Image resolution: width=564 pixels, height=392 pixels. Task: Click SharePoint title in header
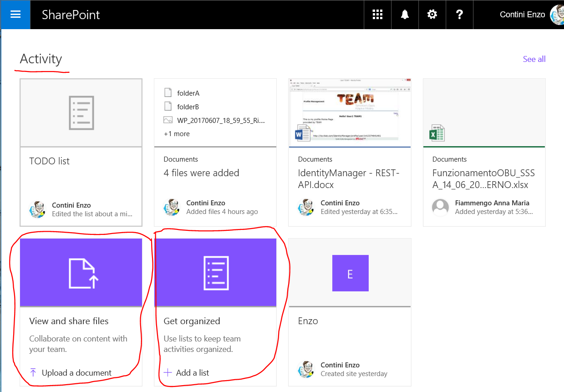71,15
